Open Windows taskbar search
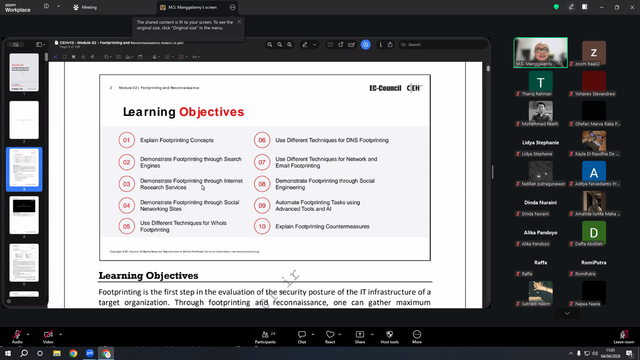Viewport: 640px width, 360px height. click(24, 353)
